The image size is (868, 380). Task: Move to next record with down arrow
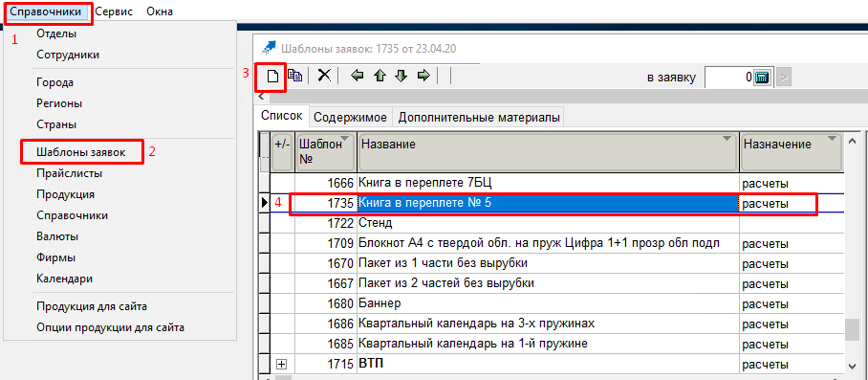[401, 77]
